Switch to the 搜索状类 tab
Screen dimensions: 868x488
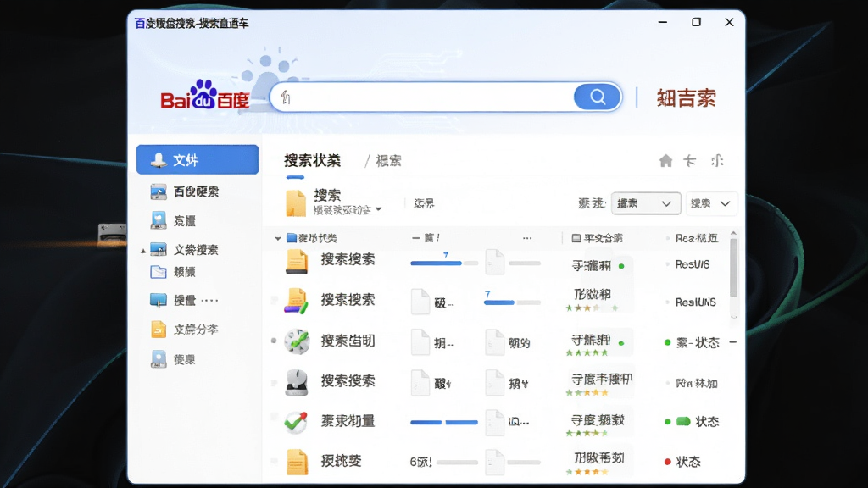tap(312, 160)
